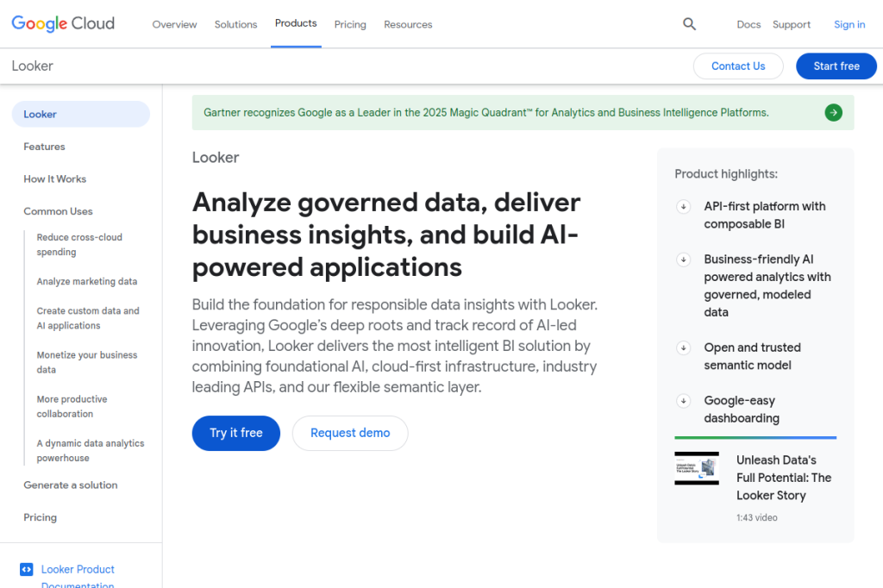Open Monetize your business data
The width and height of the screenshot is (883, 588).
(x=87, y=362)
